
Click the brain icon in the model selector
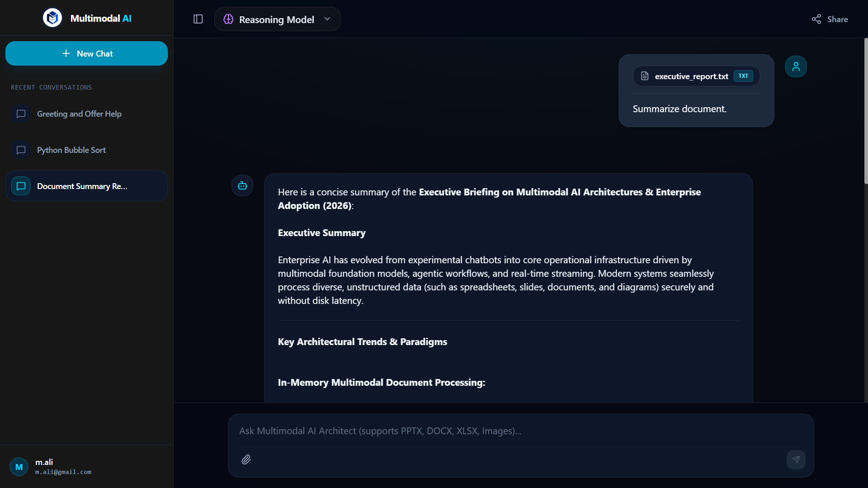(x=228, y=19)
